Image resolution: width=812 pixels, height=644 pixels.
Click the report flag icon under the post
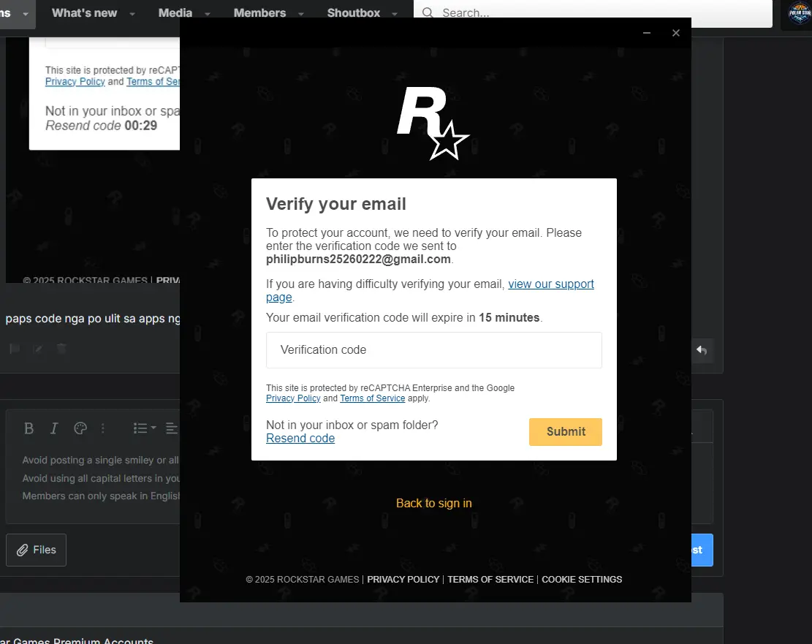pyautogui.click(x=15, y=349)
